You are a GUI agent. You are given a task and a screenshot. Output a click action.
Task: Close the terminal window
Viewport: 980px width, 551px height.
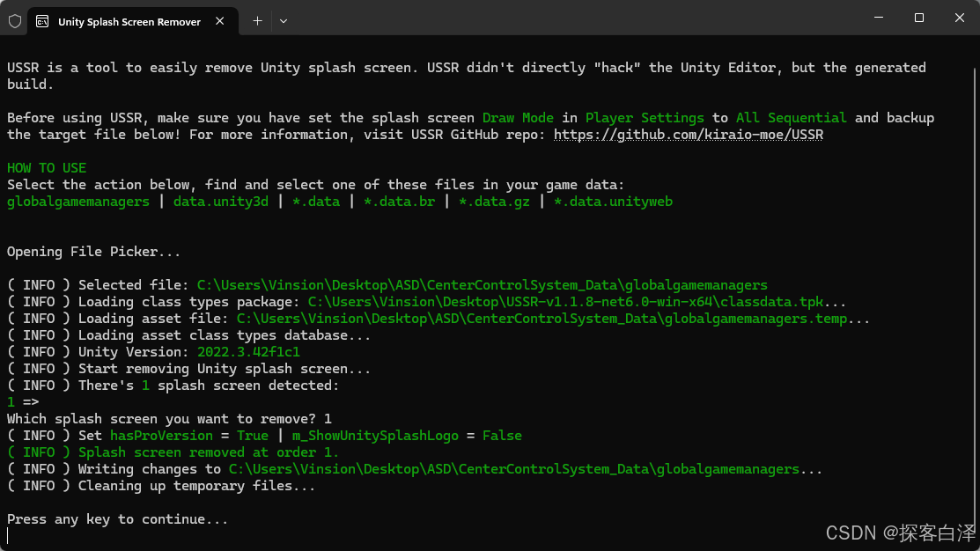tap(960, 18)
